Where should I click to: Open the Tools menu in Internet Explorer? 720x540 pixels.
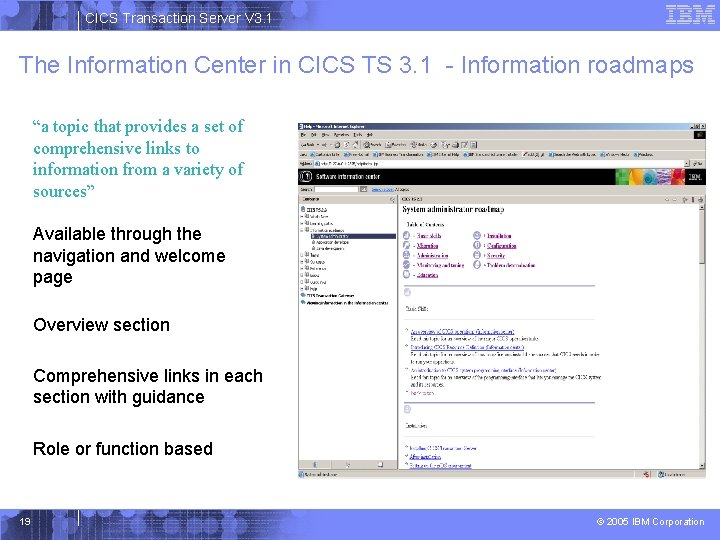pos(358,135)
